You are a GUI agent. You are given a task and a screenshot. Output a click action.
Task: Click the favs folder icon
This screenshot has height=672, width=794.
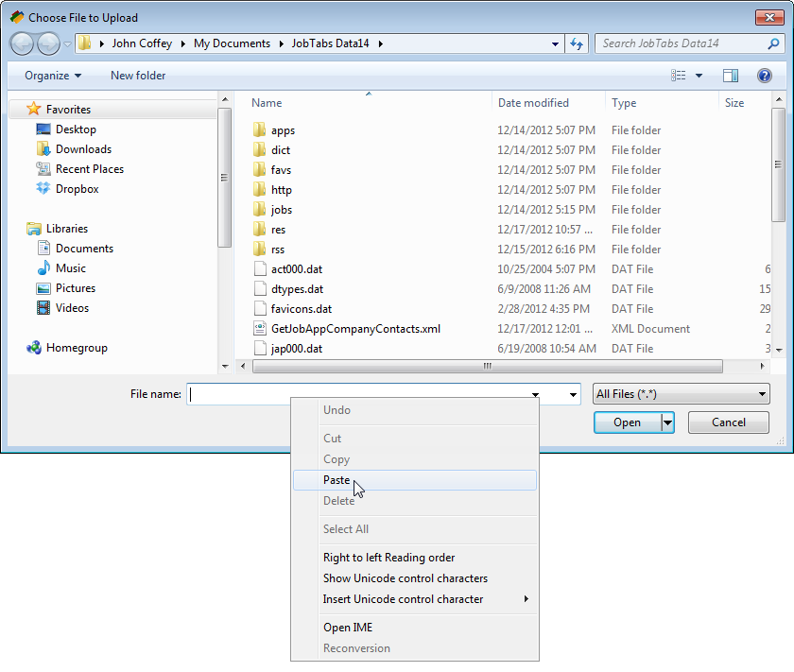(259, 169)
